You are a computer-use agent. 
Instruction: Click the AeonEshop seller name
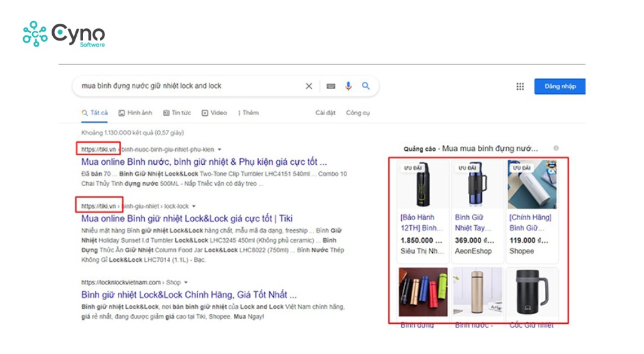473,251
